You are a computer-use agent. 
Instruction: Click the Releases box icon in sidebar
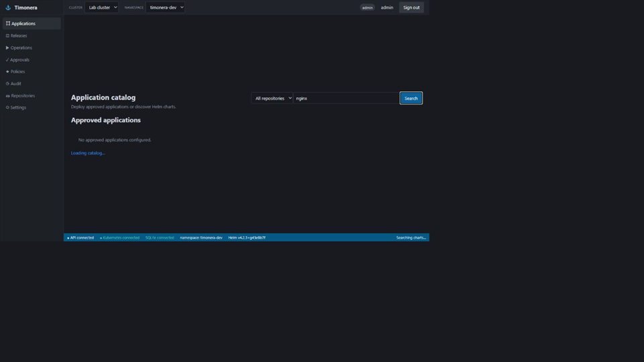(x=7, y=36)
